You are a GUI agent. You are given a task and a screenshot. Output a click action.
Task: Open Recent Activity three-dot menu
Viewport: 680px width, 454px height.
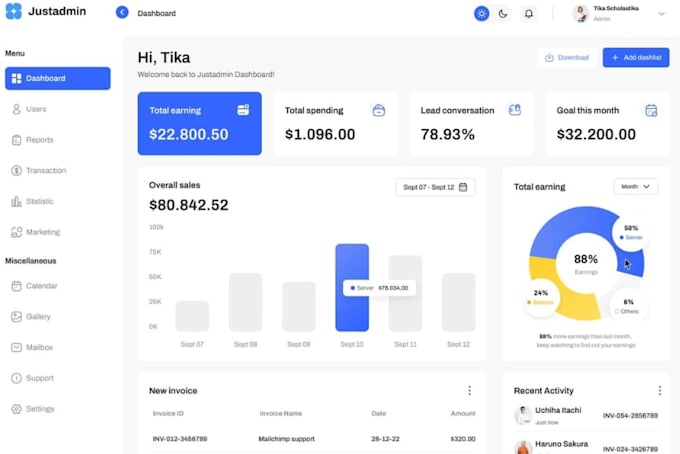(660, 391)
